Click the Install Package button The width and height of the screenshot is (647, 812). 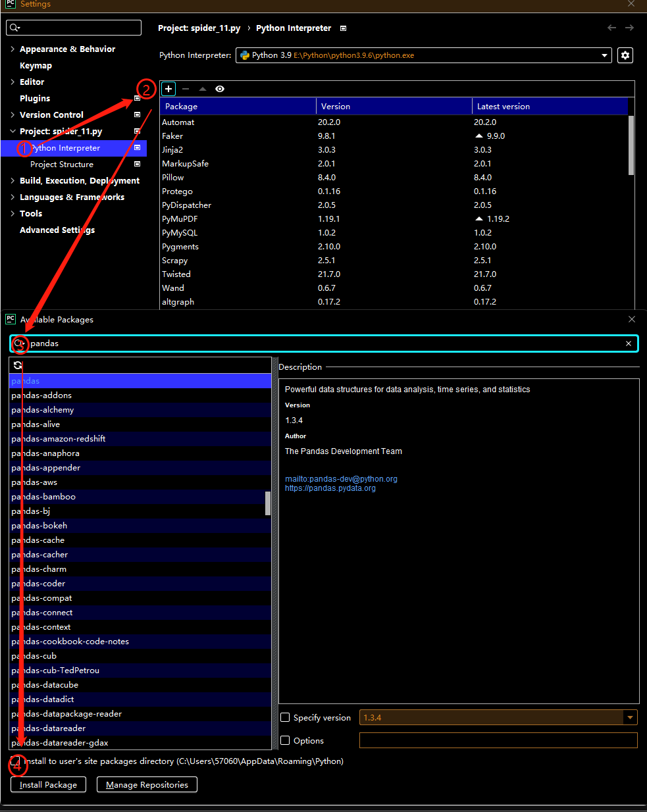coord(48,784)
